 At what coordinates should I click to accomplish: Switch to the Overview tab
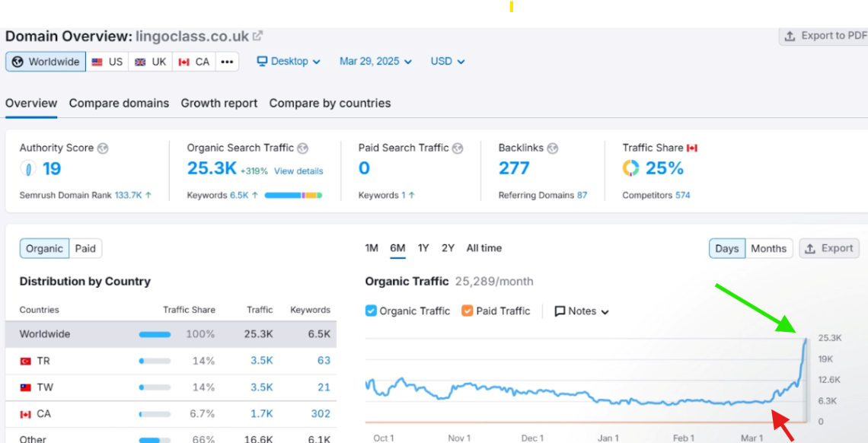tap(31, 104)
